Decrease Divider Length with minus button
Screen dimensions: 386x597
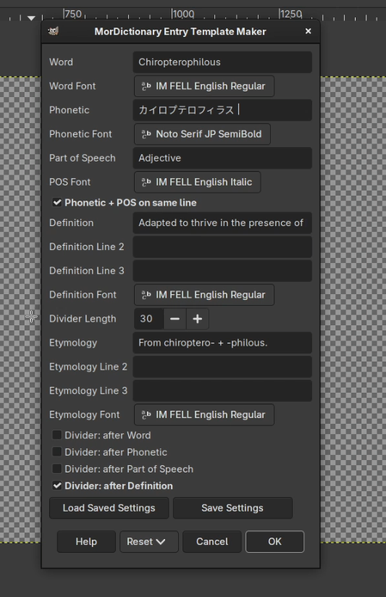click(x=175, y=319)
